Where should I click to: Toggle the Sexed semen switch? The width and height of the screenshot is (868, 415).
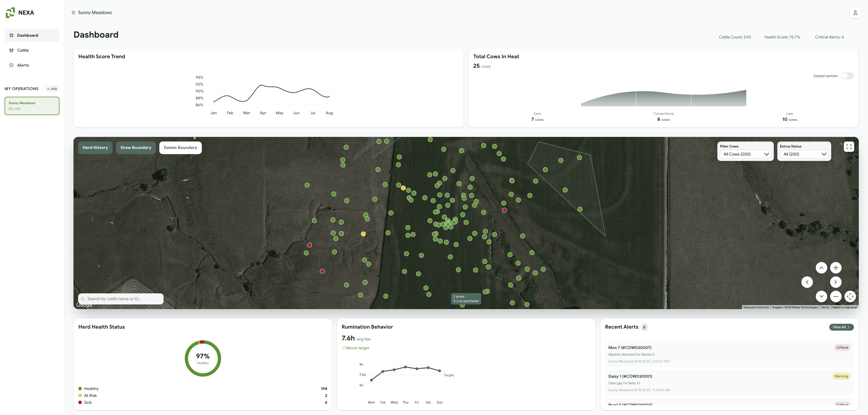coord(847,76)
